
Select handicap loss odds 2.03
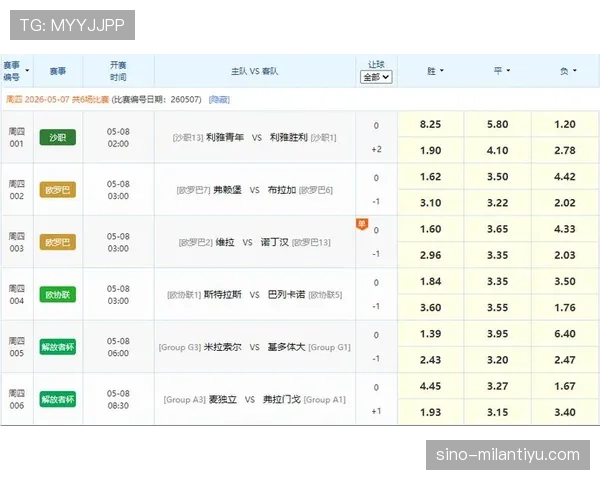(x=565, y=255)
